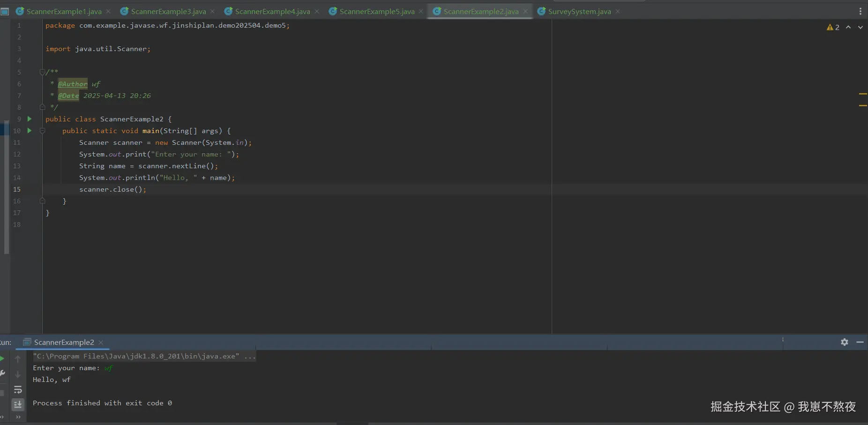Expand more console toolbar actions chevron

coord(18,417)
